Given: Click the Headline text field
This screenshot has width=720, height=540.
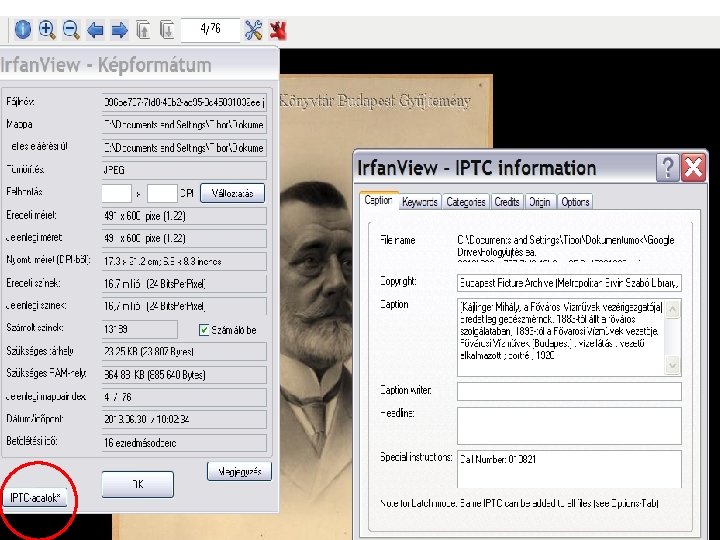Looking at the screenshot, I should (x=569, y=426).
